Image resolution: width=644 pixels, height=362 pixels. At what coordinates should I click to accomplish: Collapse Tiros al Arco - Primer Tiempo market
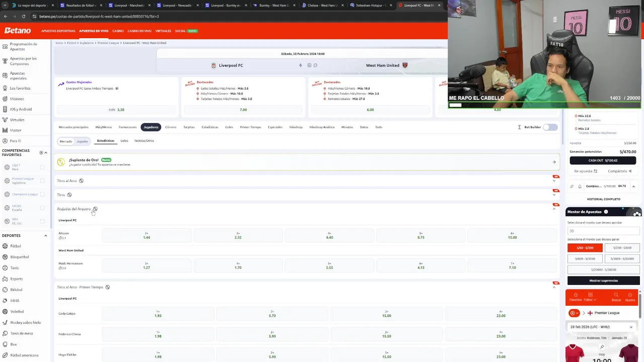tap(554, 287)
